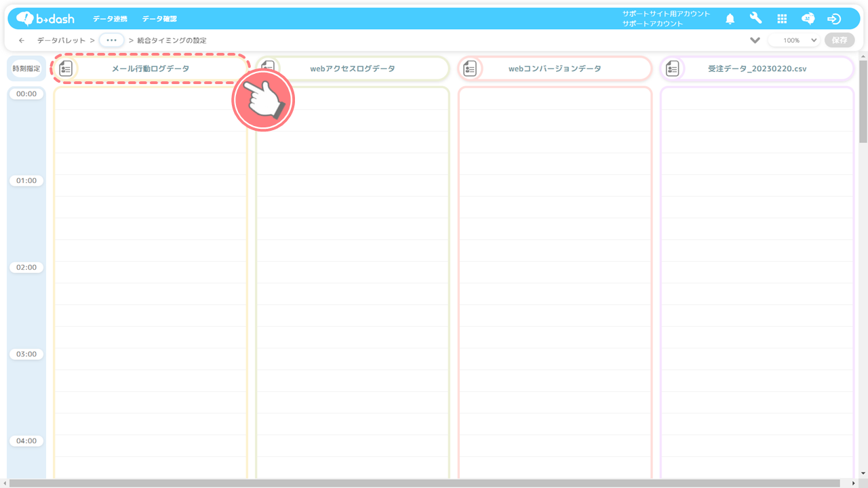Screen dimensions: 868x488
Task: Click the 04:00 time marker
Action: 26,441
